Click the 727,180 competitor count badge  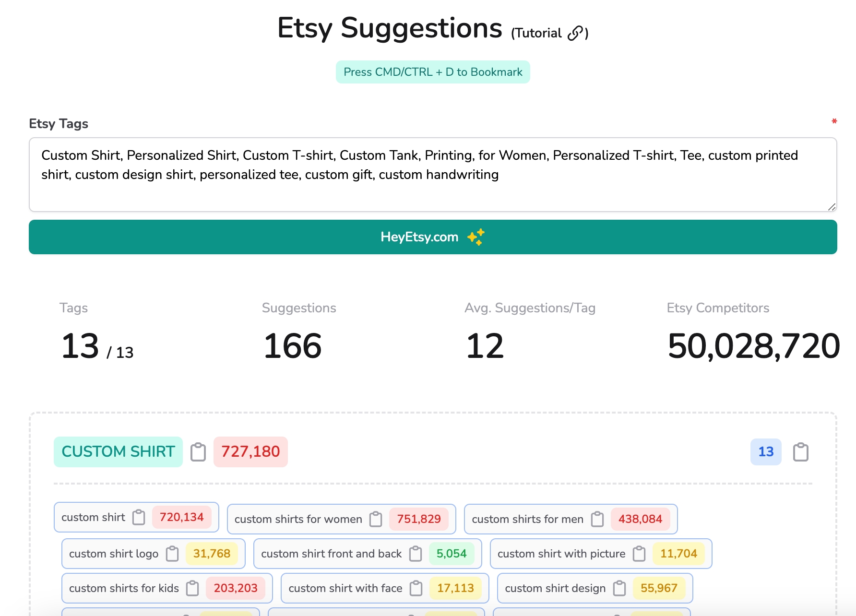[250, 452]
